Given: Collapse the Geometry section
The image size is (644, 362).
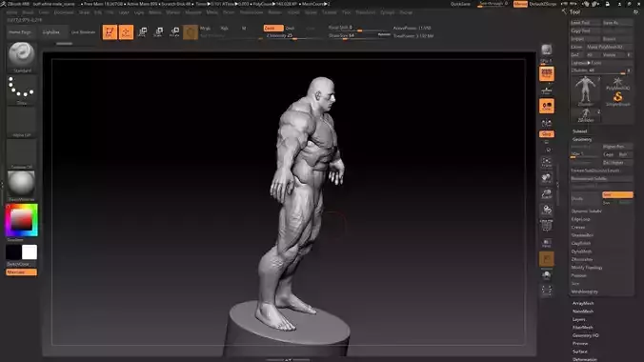Looking at the screenshot, I should coord(582,139).
